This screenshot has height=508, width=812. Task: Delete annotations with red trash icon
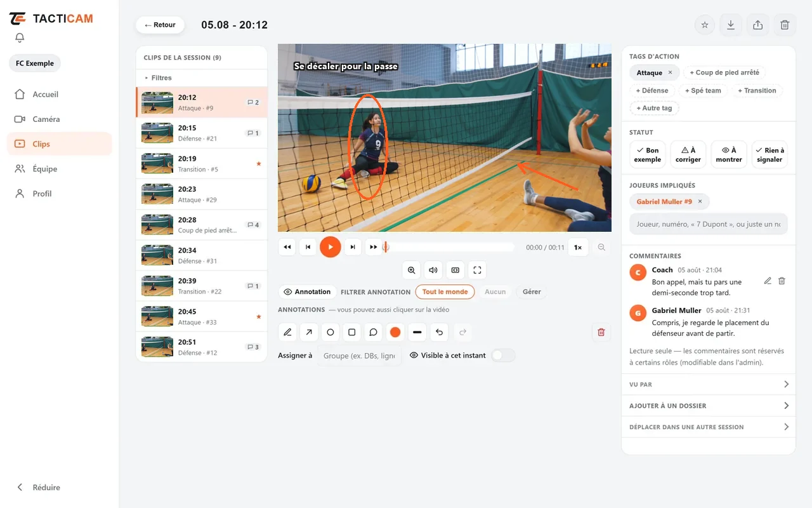pyautogui.click(x=601, y=332)
